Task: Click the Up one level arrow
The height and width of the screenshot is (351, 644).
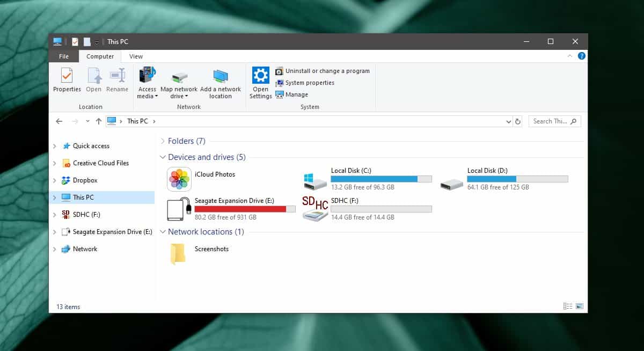Action: click(98, 121)
